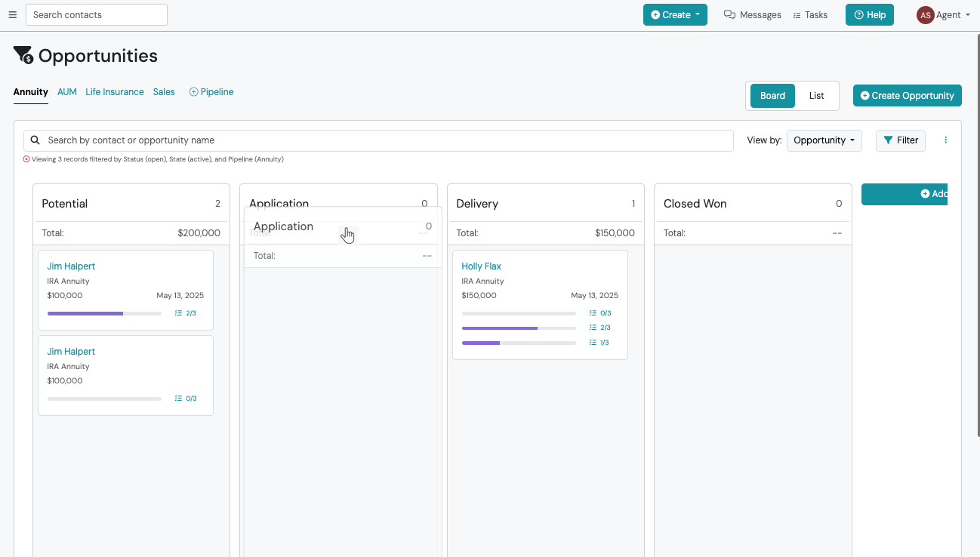
Task: Switch to Board view
Action: click(x=772, y=96)
